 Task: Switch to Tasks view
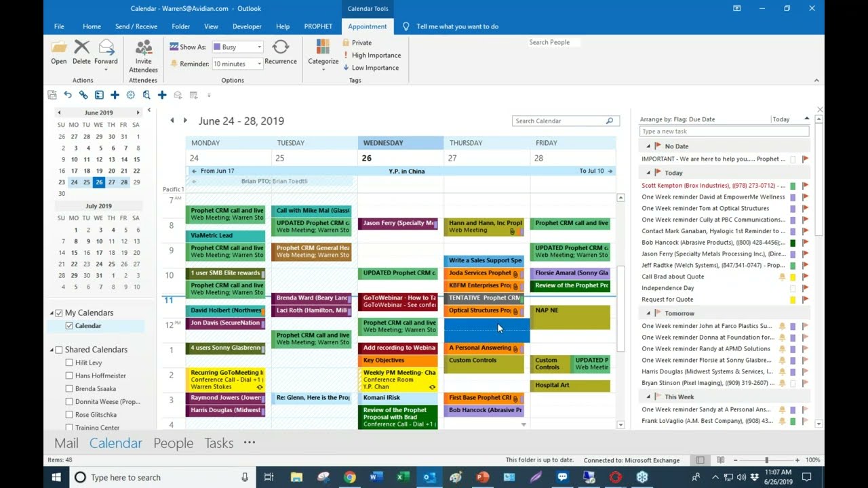(219, 443)
